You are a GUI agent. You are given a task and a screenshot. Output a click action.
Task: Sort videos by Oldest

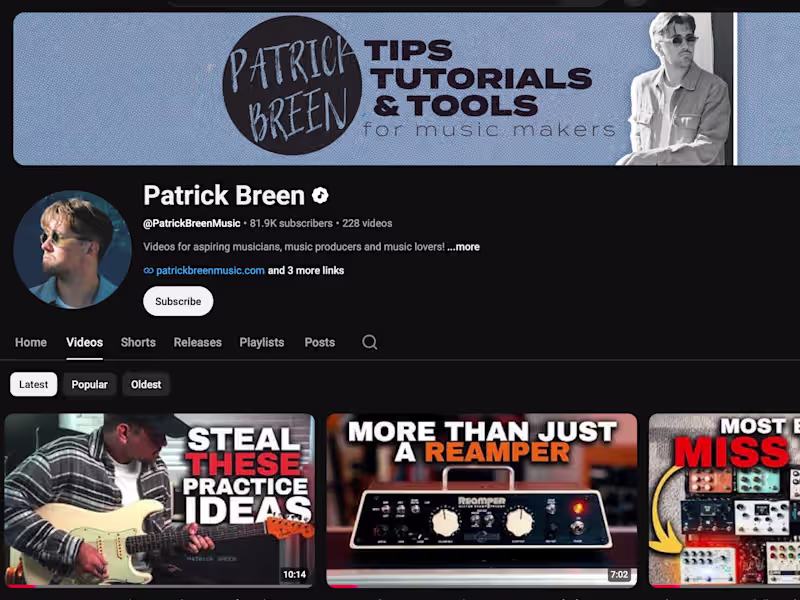[x=146, y=384]
